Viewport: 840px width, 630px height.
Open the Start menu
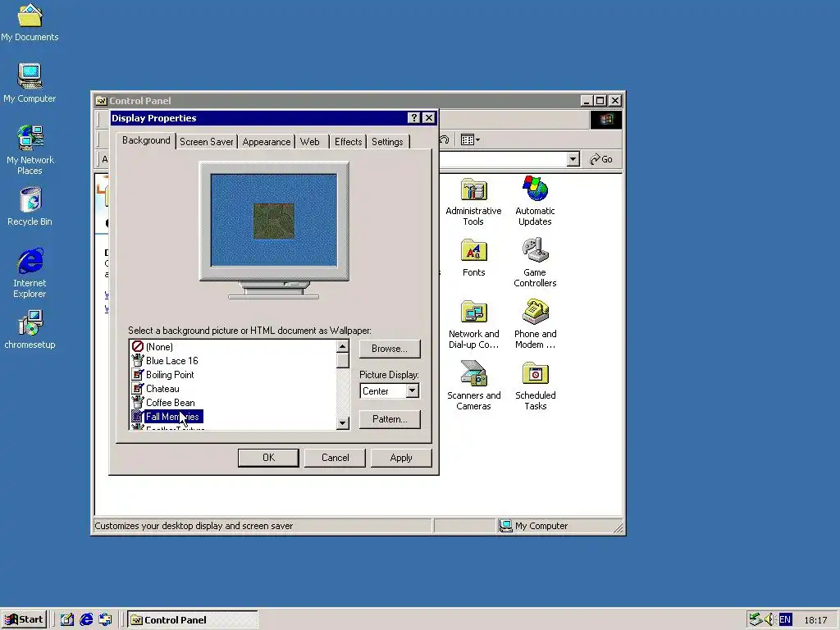click(x=24, y=620)
